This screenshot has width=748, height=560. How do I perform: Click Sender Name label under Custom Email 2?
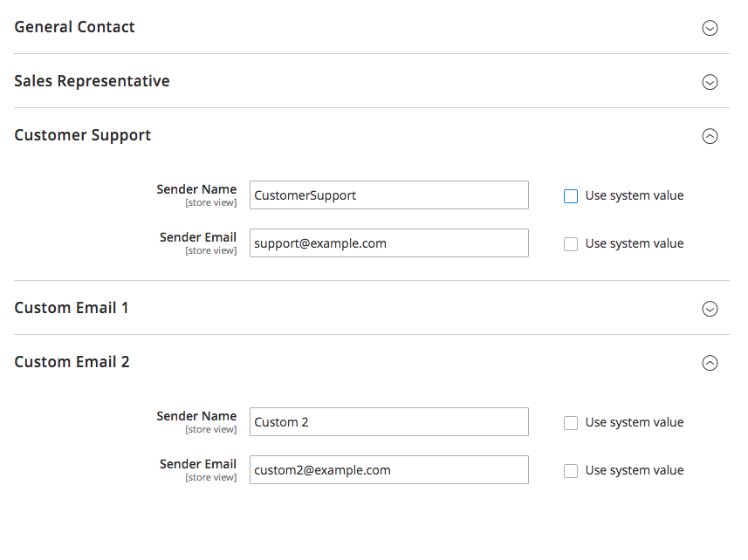coord(196,416)
